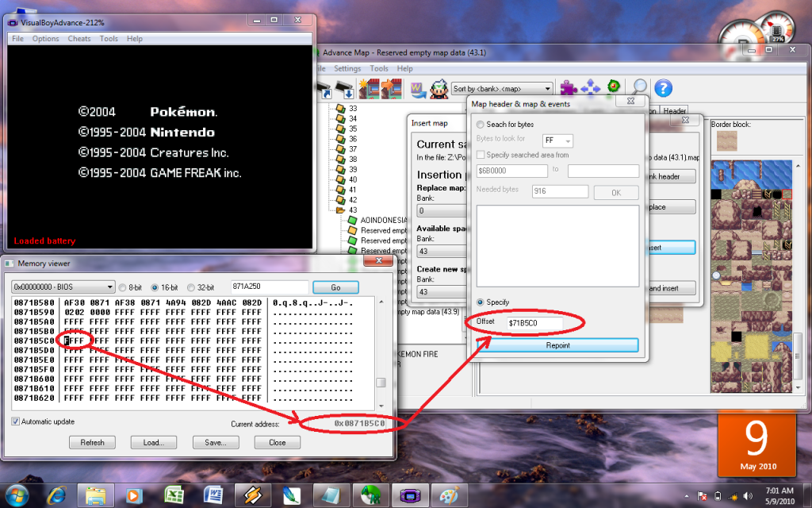Switch to the Header tab in Advance Map
The image size is (812, 508).
pyautogui.click(x=674, y=111)
